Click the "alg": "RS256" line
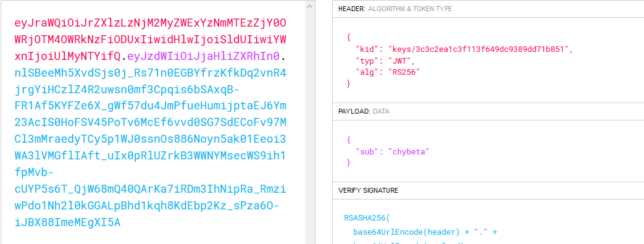 click(388, 72)
